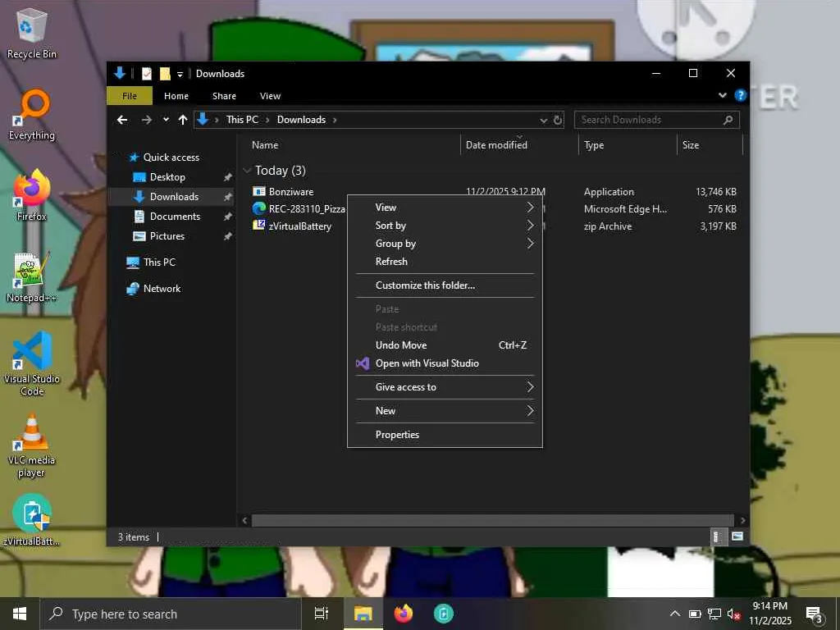840x630 pixels.
Task: Open the File ribbon tab
Action: pyautogui.click(x=129, y=96)
